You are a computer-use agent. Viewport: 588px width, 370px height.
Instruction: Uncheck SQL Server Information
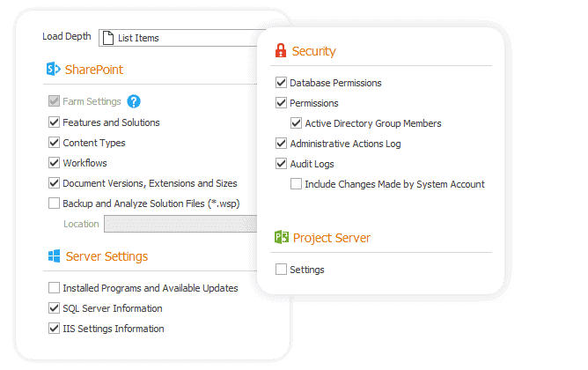(x=54, y=307)
